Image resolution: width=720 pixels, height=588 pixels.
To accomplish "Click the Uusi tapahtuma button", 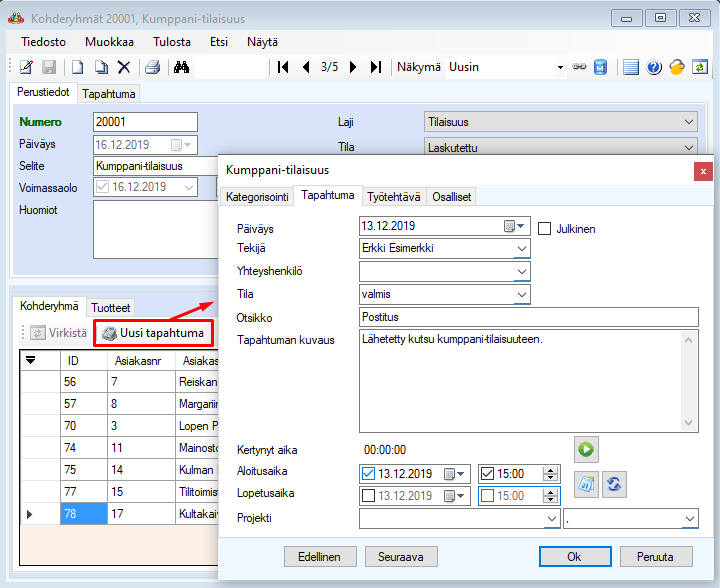I will tap(154, 333).
